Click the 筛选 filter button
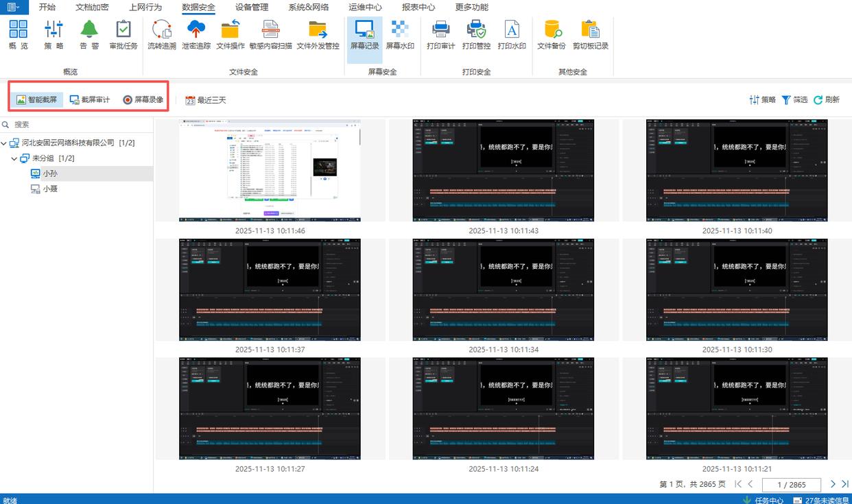This screenshot has height=504, width=852. (794, 100)
